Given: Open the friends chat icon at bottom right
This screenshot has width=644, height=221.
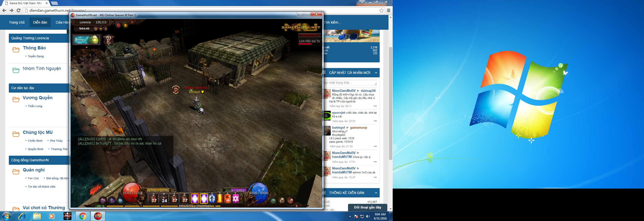Looking at the screenshot, I should click(x=282, y=200).
